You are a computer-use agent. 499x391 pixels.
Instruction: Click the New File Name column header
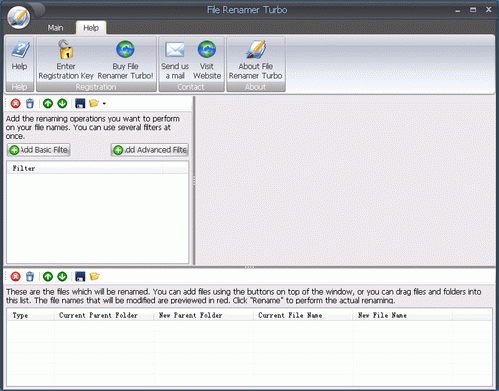(x=402, y=315)
